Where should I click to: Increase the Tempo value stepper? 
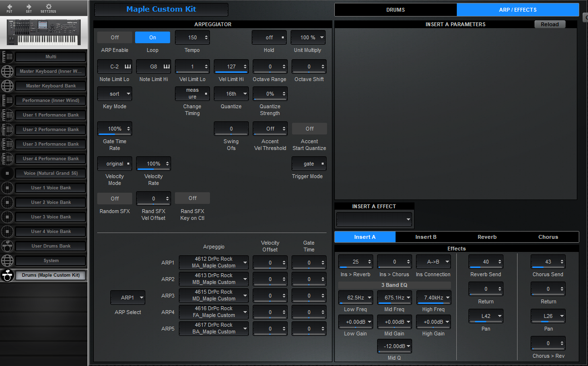click(205, 35)
